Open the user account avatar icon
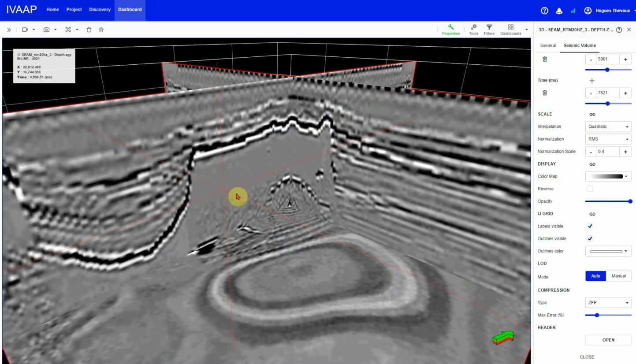636x364 pixels. tap(588, 11)
